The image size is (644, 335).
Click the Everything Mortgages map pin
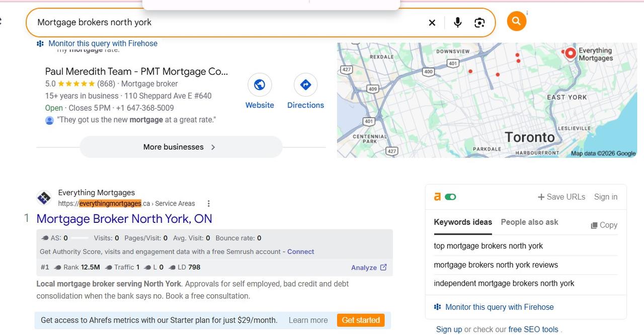pos(570,54)
